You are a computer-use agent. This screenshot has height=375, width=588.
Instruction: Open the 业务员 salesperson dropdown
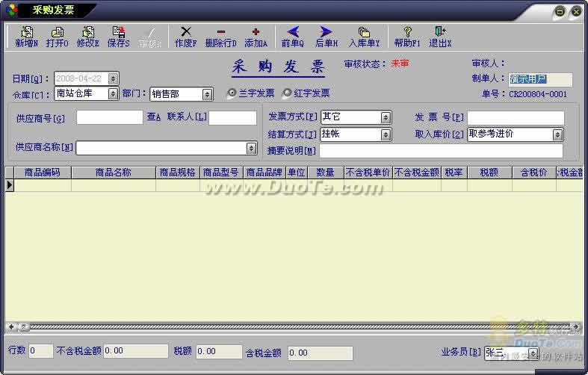533,353
